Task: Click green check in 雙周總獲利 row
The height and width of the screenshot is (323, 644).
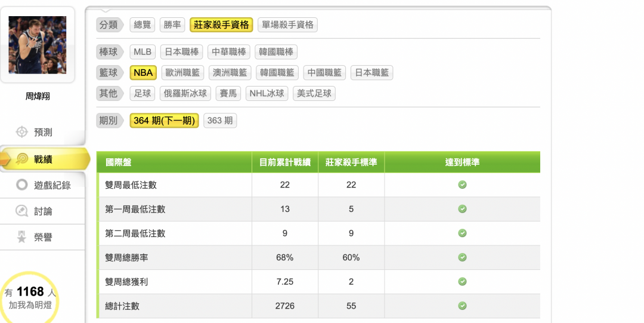Action: coord(462,282)
